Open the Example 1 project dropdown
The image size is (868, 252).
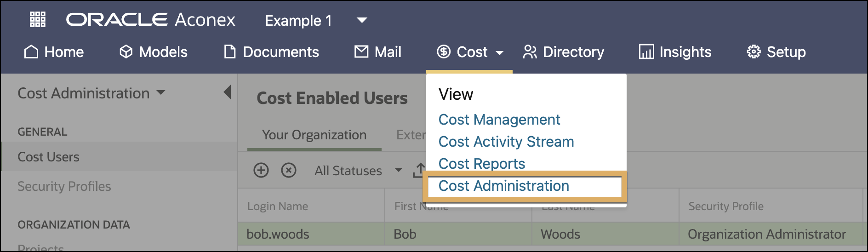[x=316, y=21]
